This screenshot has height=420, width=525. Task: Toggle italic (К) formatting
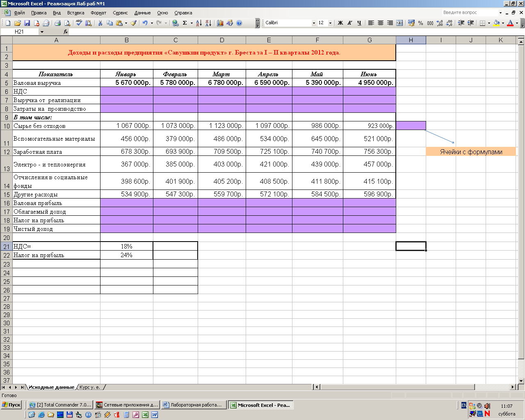tap(350, 23)
